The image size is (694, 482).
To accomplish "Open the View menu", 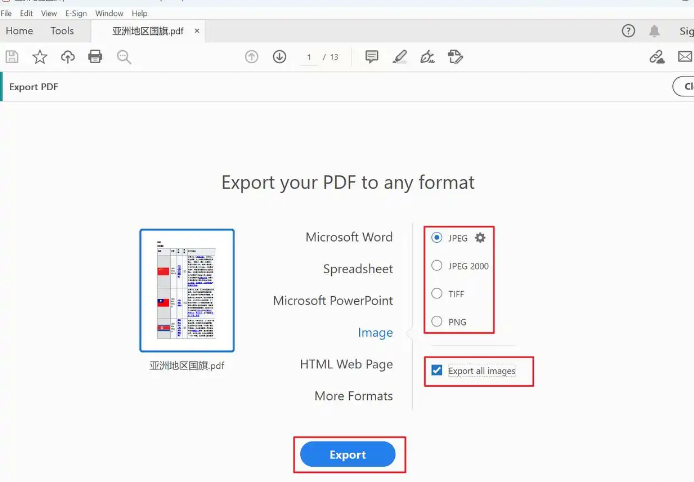I will (x=49, y=13).
